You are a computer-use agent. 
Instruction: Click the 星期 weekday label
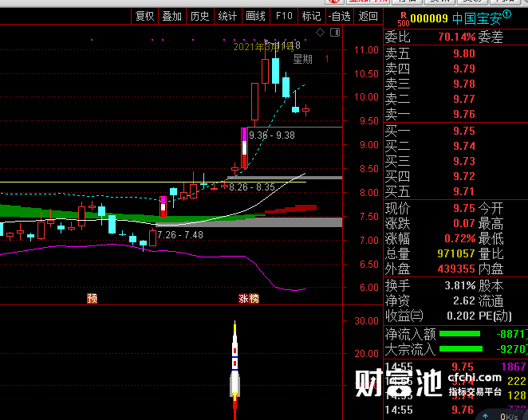tap(302, 60)
